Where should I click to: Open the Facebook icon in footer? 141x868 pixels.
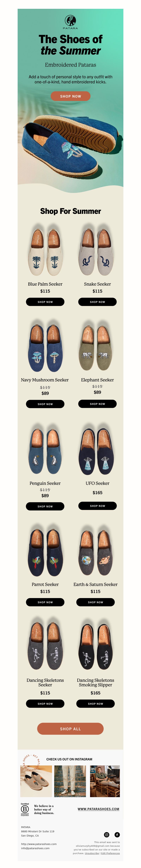click(117, 835)
